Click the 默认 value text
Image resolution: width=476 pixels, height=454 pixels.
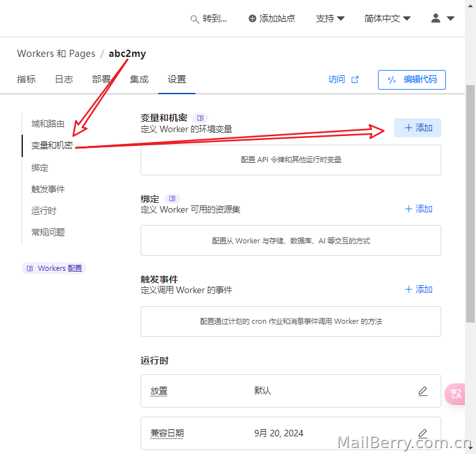point(263,391)
